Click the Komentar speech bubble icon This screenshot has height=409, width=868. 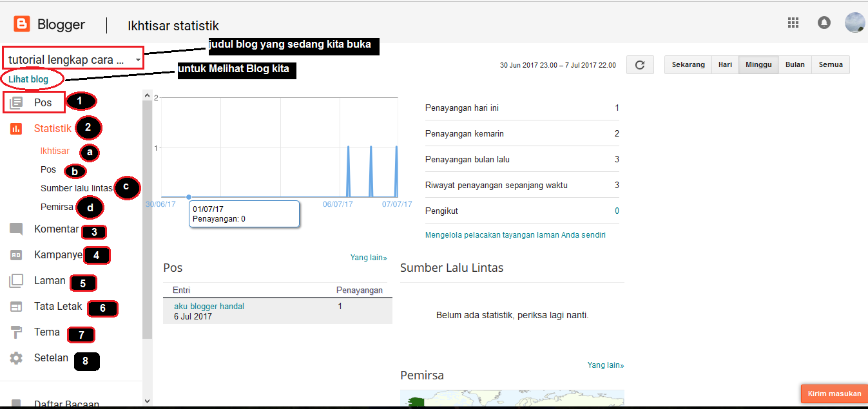(x=16, y=229)
